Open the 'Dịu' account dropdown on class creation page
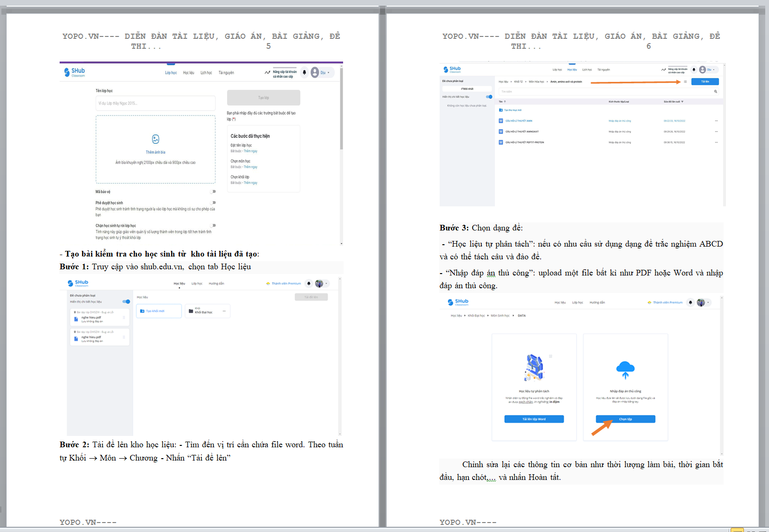 click(x=325, y=73)
